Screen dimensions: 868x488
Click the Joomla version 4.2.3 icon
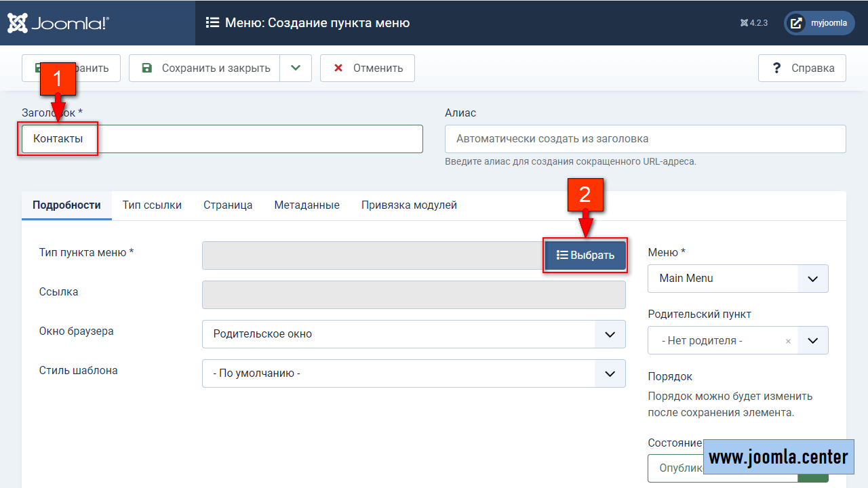pos(744,23)
